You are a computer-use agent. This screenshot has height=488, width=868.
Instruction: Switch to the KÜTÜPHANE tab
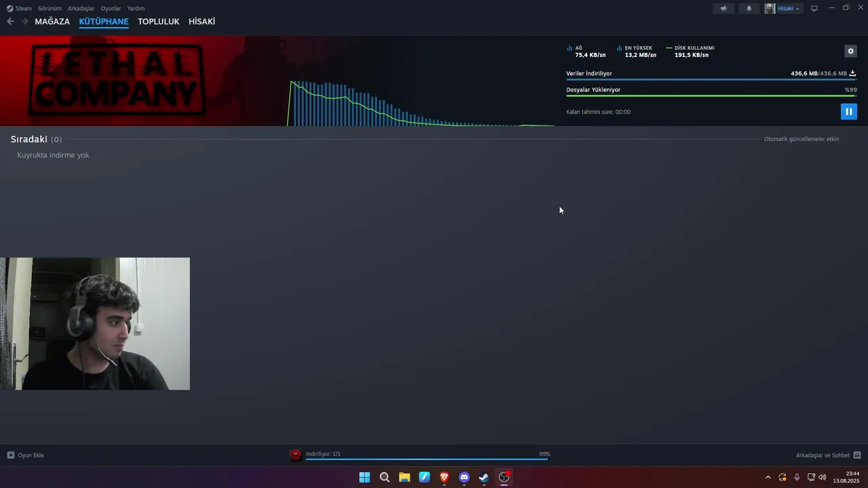(104, 22)
